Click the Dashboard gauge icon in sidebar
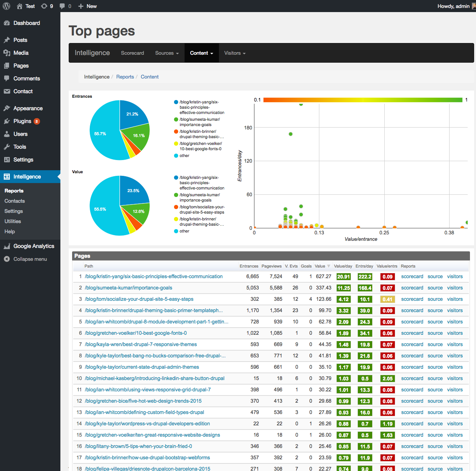This screenshot has height=471, width=476. pyautogui.click(x=7, y=23)
